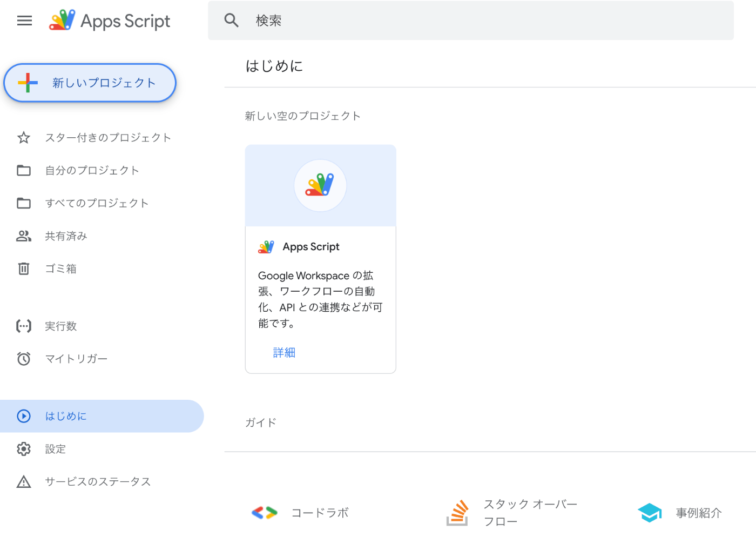
Task: Click the Apps Script card thumbnail image
Action: point(321,185)
